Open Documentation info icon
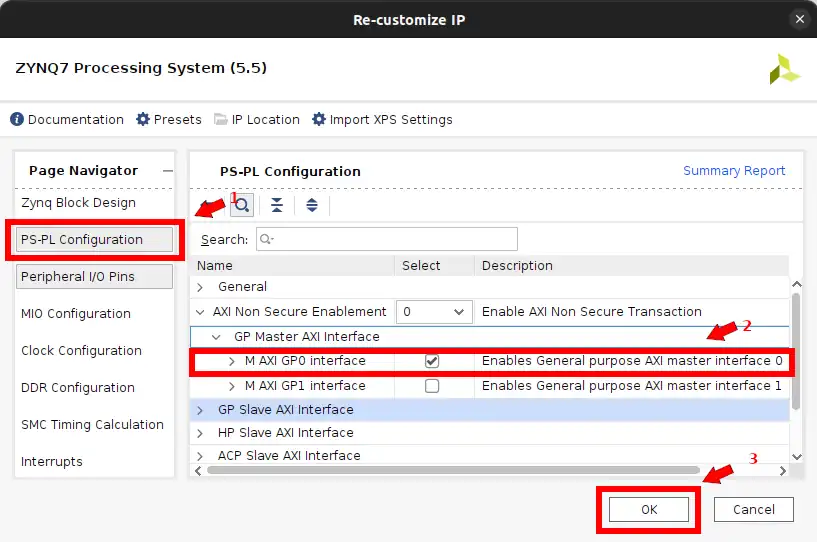This screenshot has width=817, height=542. (17, 119)
